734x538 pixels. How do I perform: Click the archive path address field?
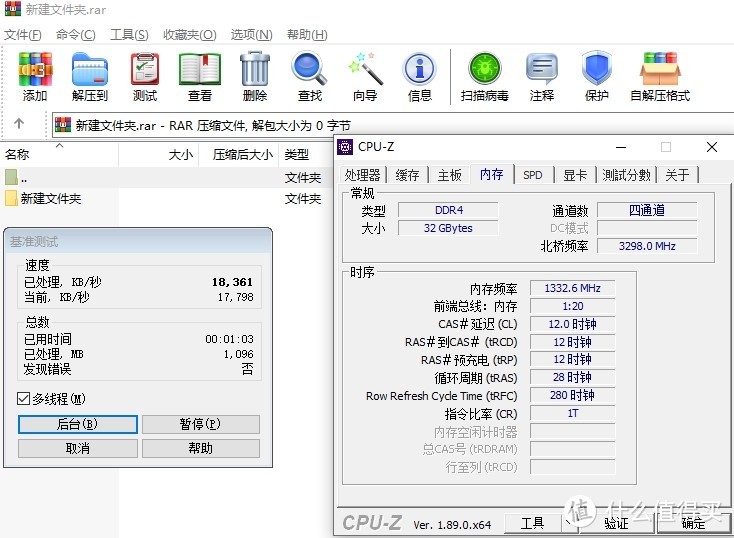coord(393,125)
